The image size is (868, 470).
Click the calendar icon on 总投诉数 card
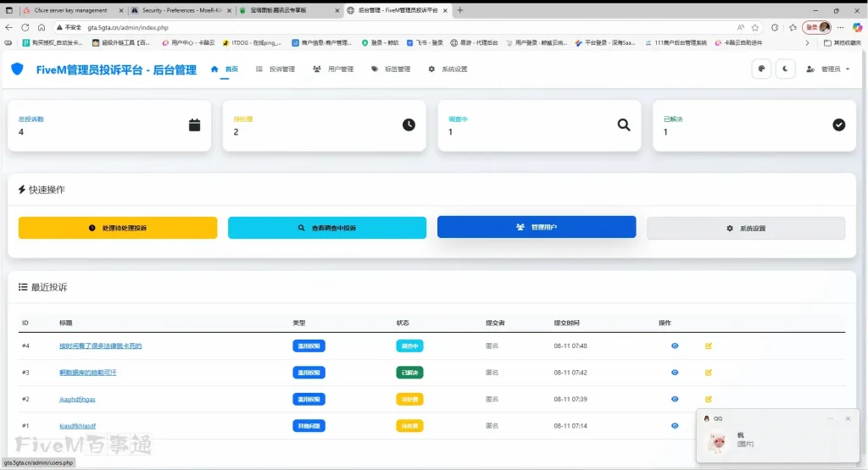tap(194, 125)
